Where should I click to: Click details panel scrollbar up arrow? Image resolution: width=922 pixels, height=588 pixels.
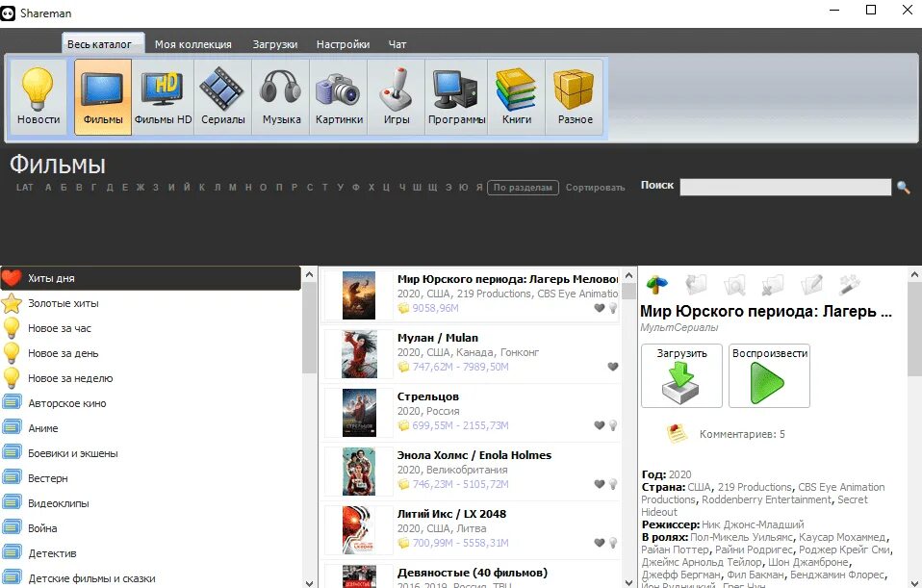click(915, 274)
